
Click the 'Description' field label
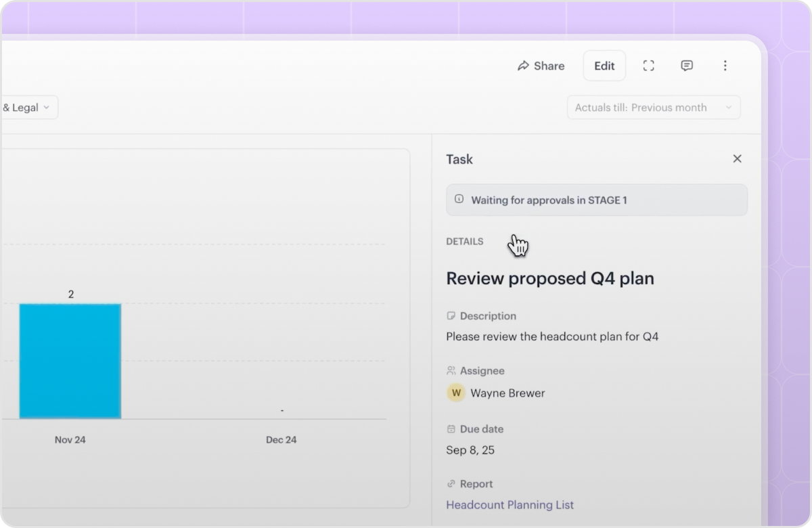[x=488, y=316]
